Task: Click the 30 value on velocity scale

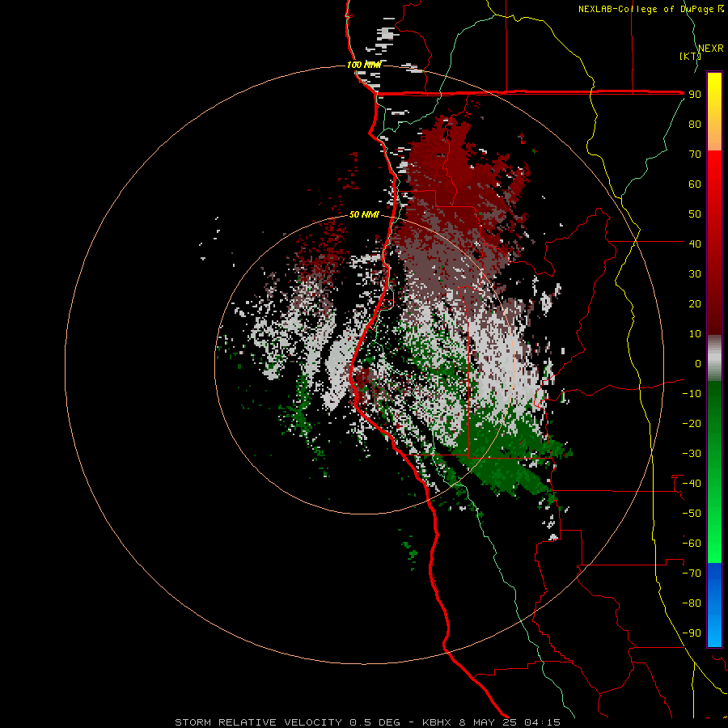Action: click(695, 274)
